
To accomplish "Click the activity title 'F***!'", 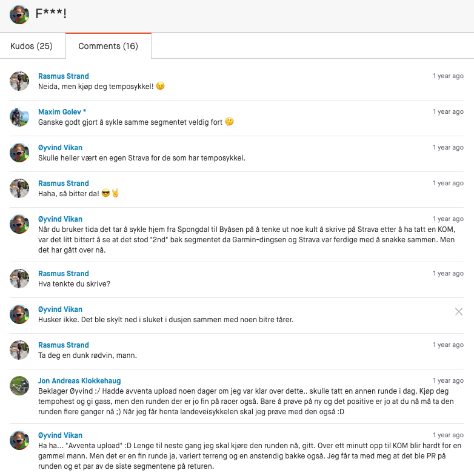I will (50, 15).
